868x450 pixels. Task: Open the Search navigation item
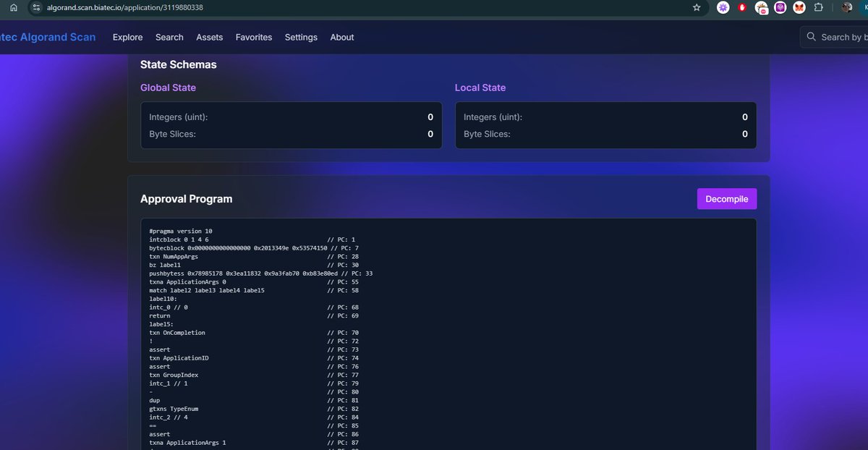(x=169, y=37)
